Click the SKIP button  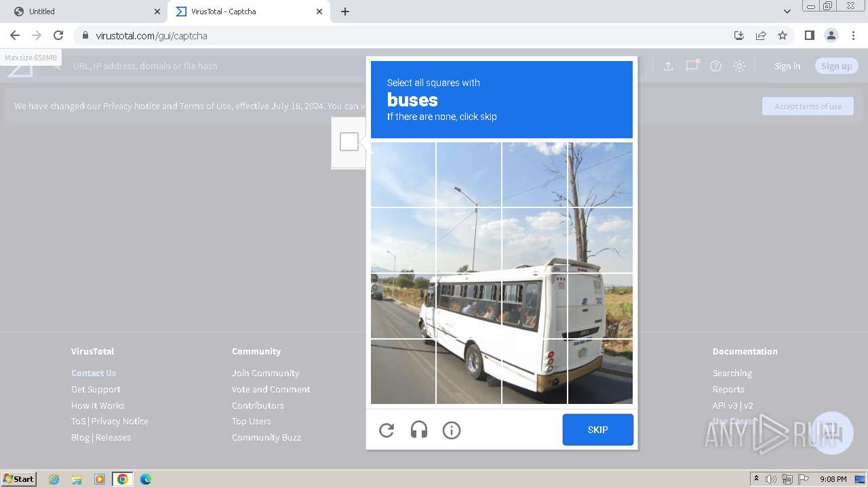coord(597,430)
